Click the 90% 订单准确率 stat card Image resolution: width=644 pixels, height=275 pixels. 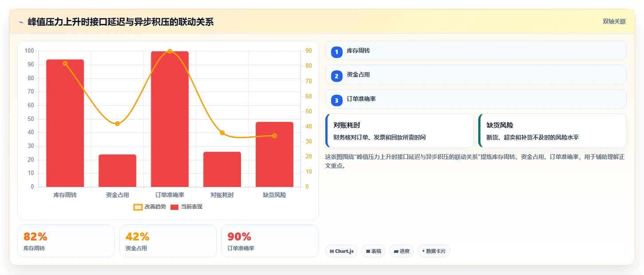point(270,241)
